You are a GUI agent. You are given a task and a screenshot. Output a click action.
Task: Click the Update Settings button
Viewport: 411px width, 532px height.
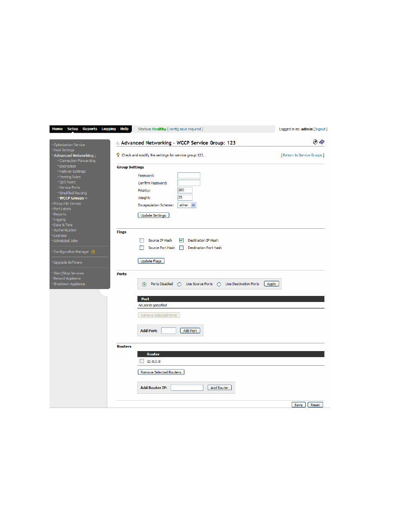[153, 215]
